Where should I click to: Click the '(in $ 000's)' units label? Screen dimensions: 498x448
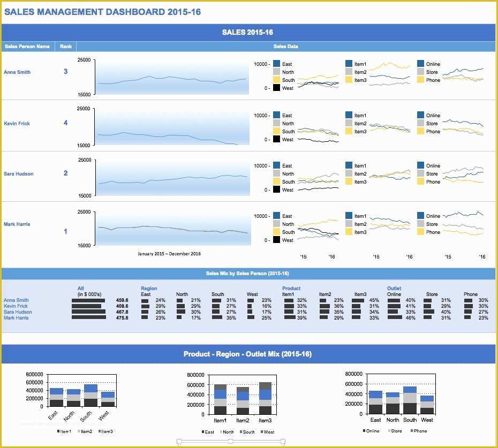click(89, 294)
